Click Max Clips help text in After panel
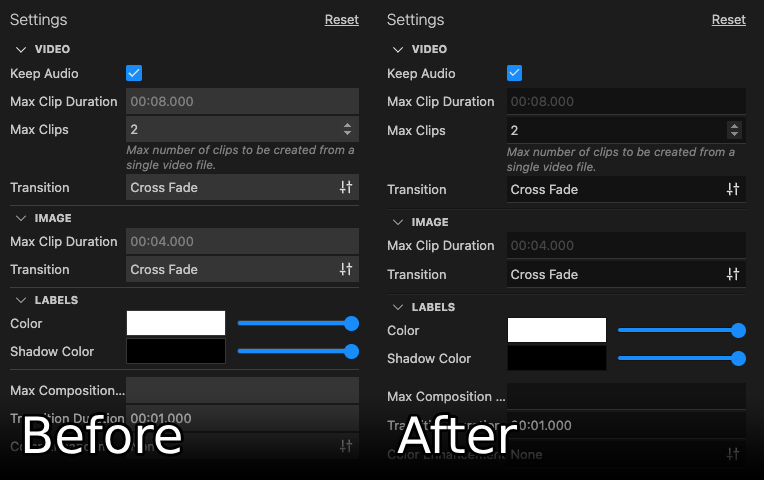764x480 pixels. [621, 159]
